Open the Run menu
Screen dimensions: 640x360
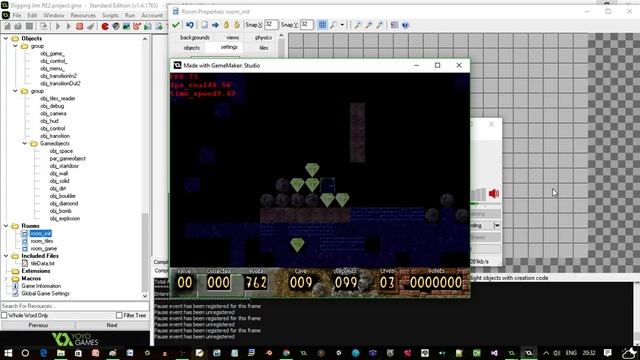pos(130,15)
